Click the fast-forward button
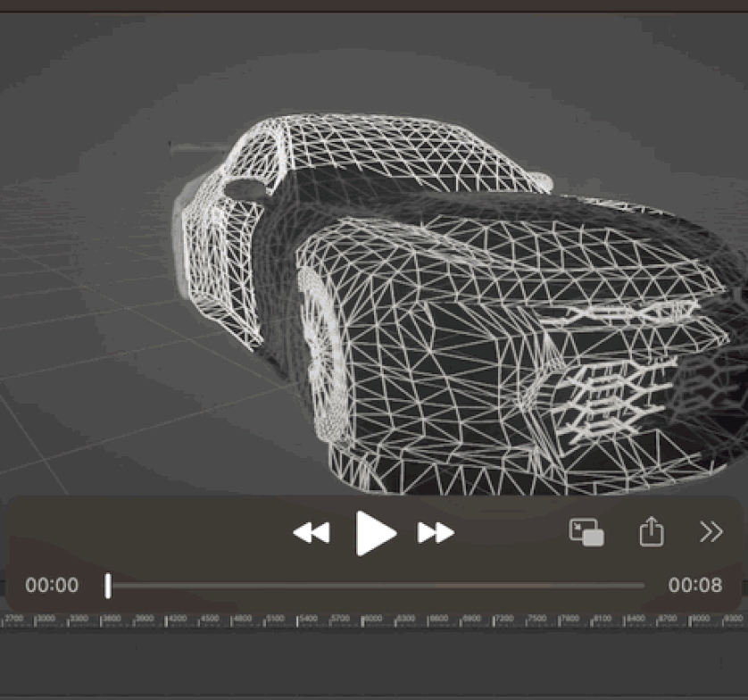748x700 pixels. (x=436, y=533)
